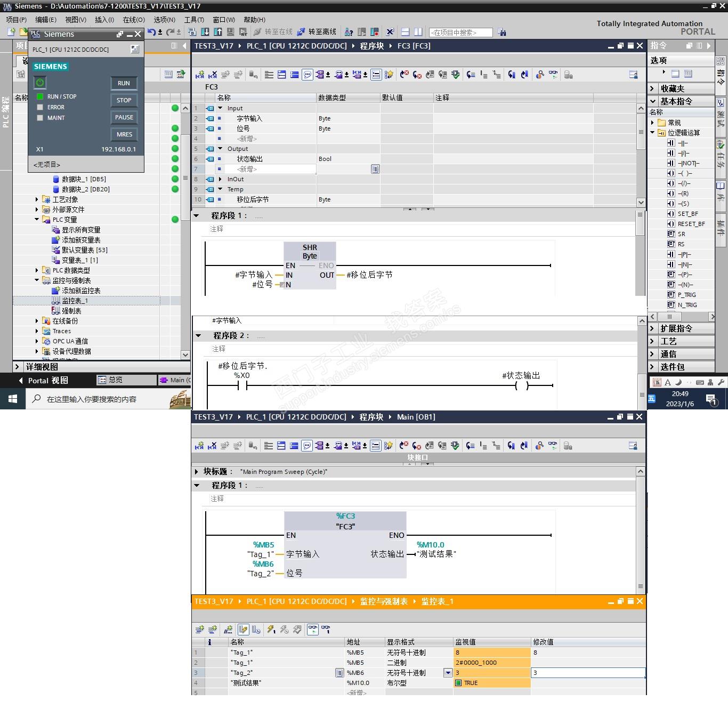Viewport: 728px width, 701px height.
Task: Click the compile icon in main toolbar
Action: 192,32
